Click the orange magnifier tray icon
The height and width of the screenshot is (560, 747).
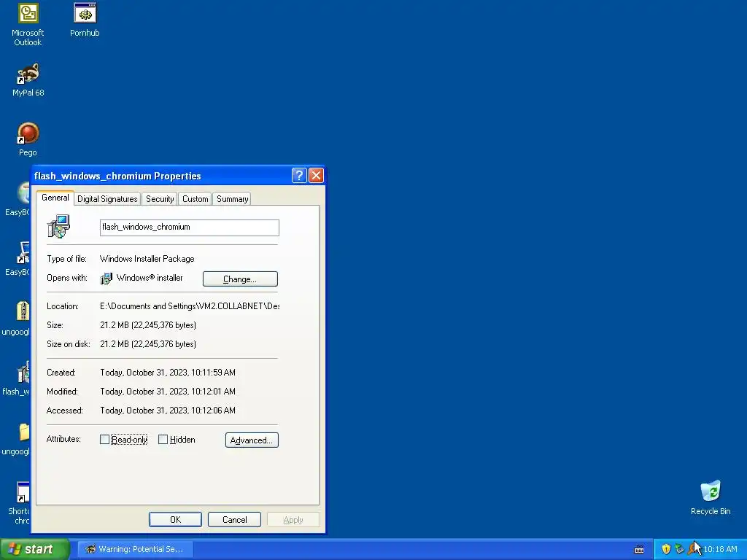coord(692,549)
